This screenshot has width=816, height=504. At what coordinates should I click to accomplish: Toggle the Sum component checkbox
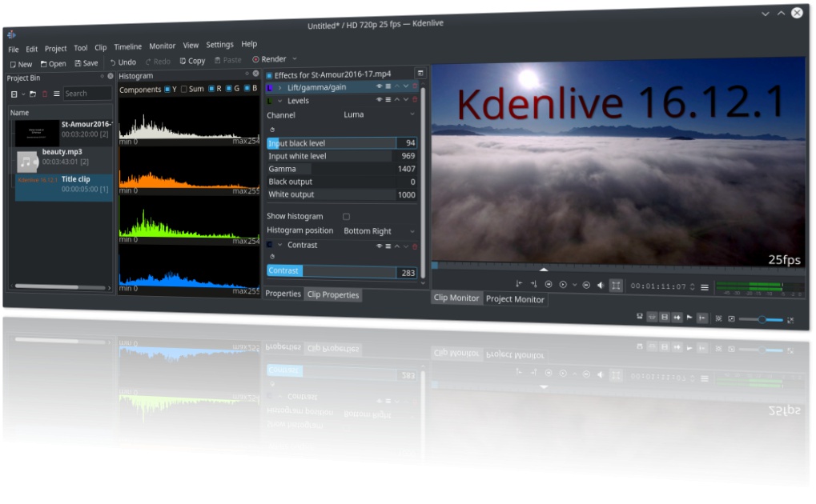tap(184, 89)
